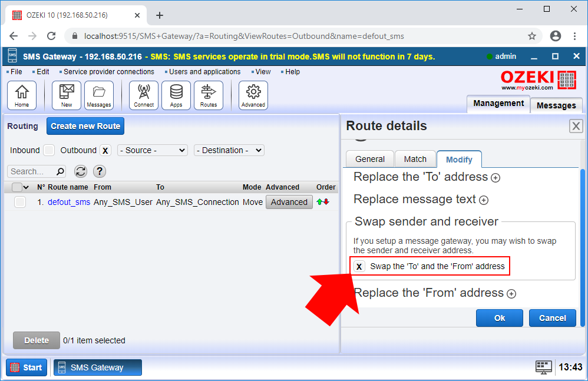Click the Delete button

point(37,340)
